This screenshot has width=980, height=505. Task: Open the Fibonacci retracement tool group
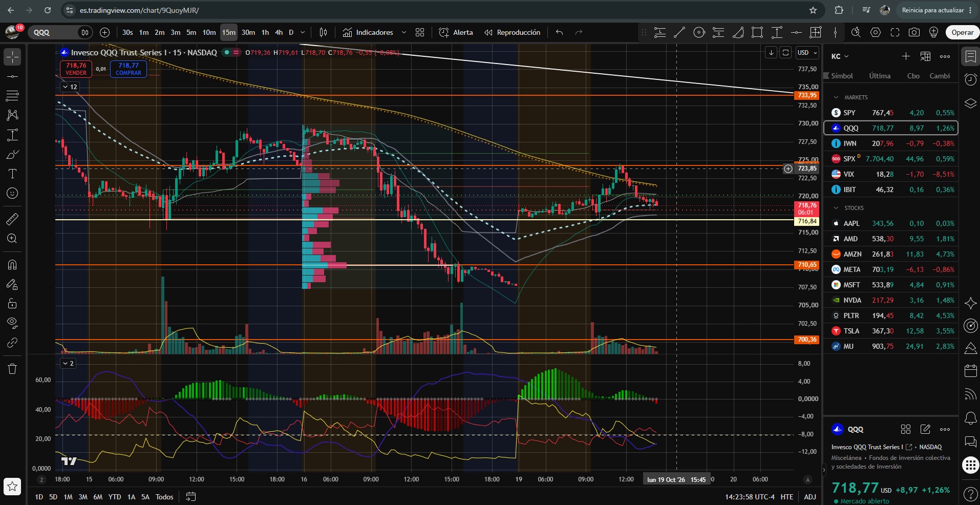click(x=12, y=96)
